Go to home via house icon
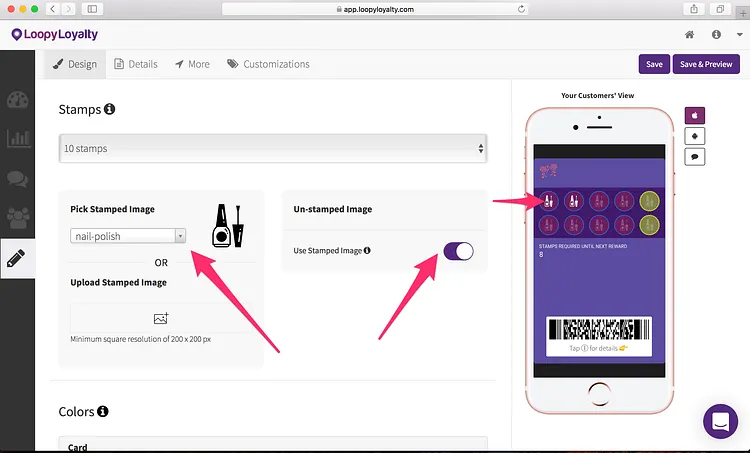The image size is (750, 453). [689, 34]
